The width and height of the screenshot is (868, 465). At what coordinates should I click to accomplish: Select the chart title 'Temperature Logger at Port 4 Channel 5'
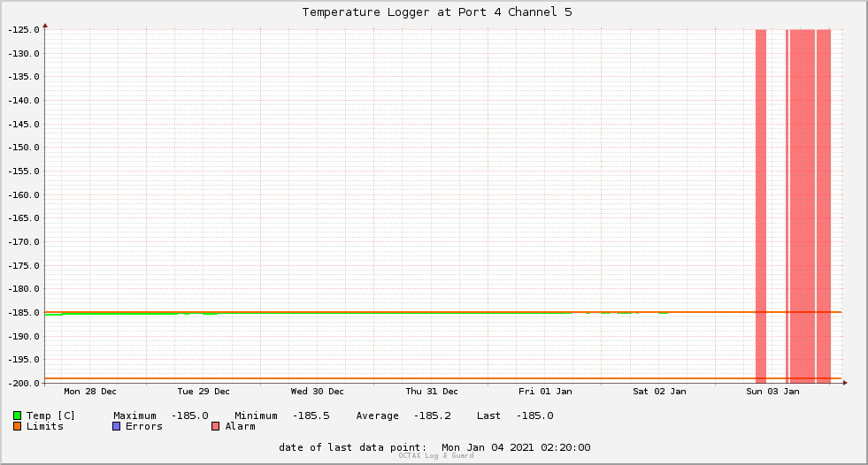click(437, 12)
